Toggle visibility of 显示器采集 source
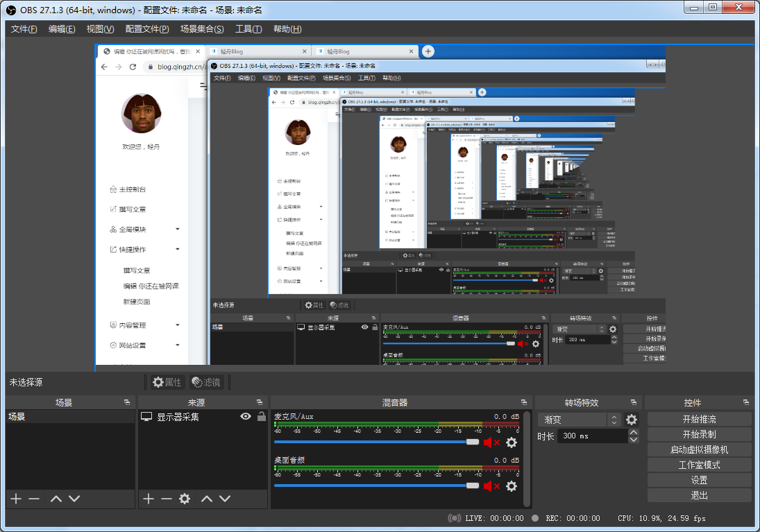 click(x=245, y=417)
